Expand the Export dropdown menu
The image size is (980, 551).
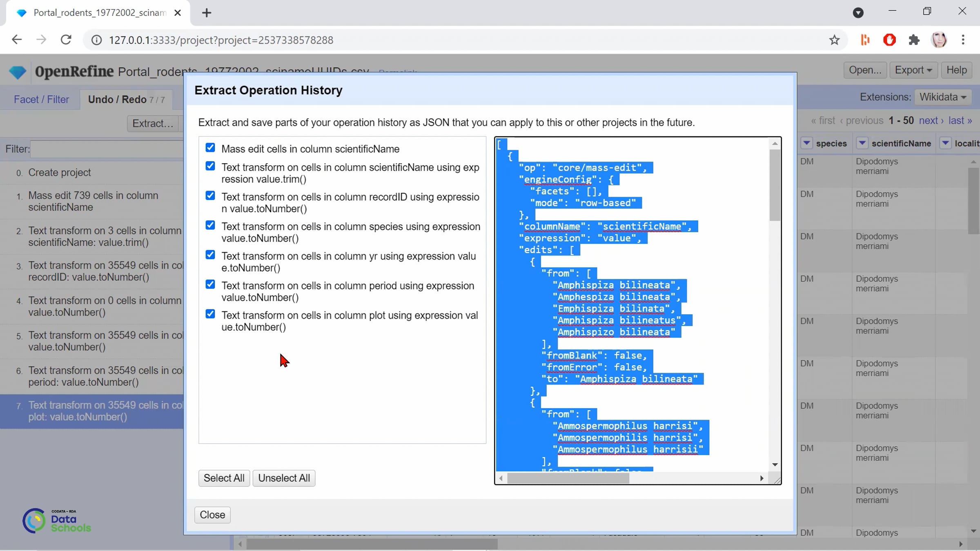[x=913, y=70]
